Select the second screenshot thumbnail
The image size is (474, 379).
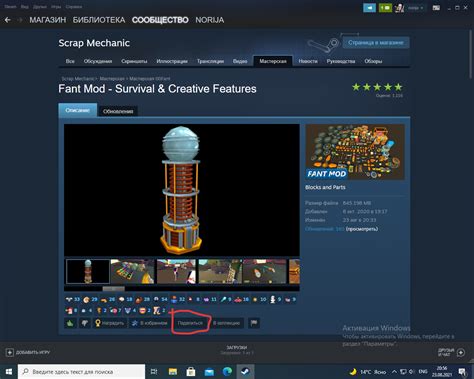coord(133,271)
